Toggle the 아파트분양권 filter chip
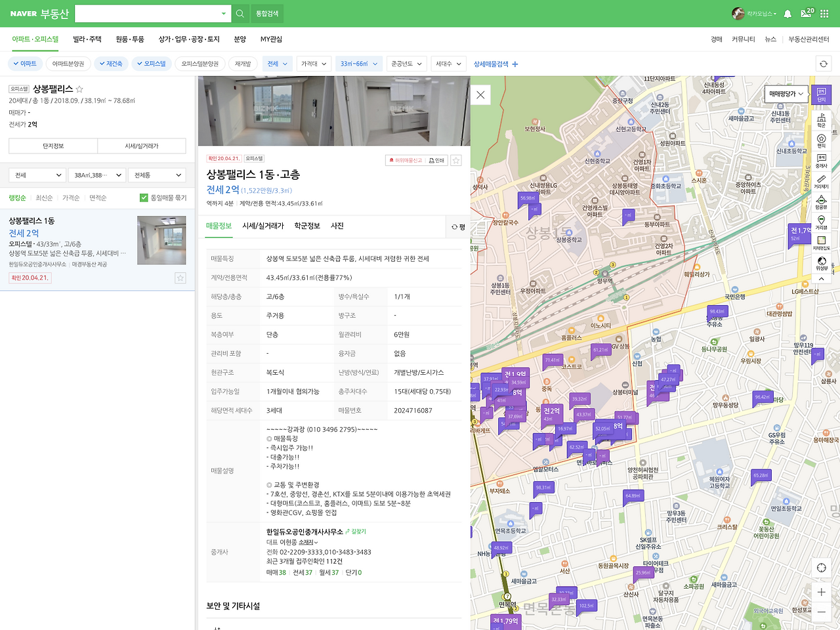The image size is (840, 630). click(x=68, y=64)
